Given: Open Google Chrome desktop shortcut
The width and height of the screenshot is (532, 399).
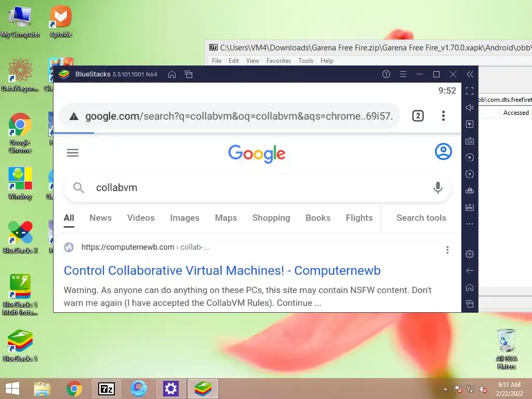Looking at the screenshot, I should (x=20, y=133).
